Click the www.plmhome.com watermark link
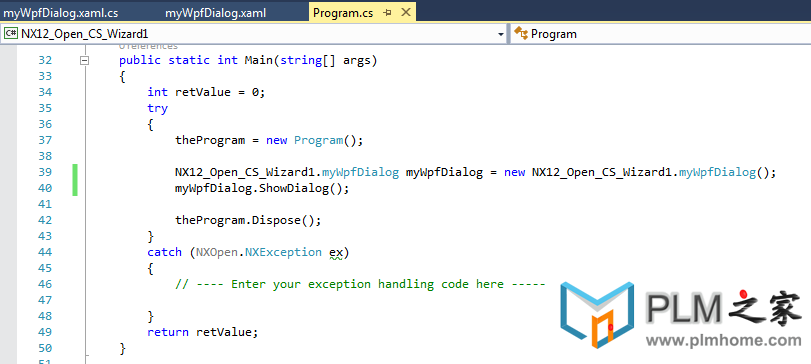811x364 pixels. (723, 341)
